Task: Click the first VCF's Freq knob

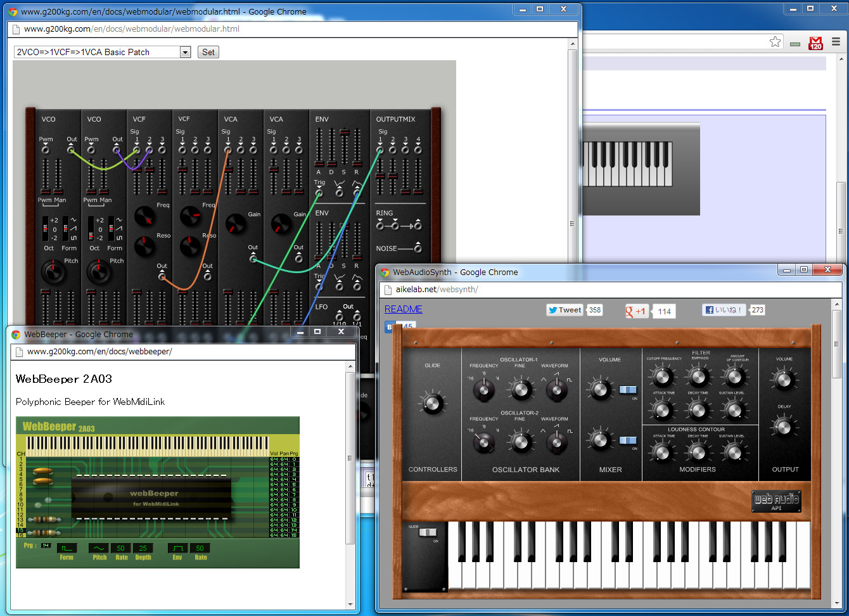Action: click(144, 217)
